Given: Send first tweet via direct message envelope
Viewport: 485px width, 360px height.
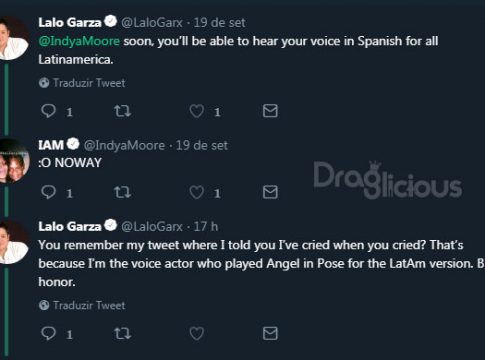Looking at the screenshot, I should pyautogui.click(x=270, y=111).
